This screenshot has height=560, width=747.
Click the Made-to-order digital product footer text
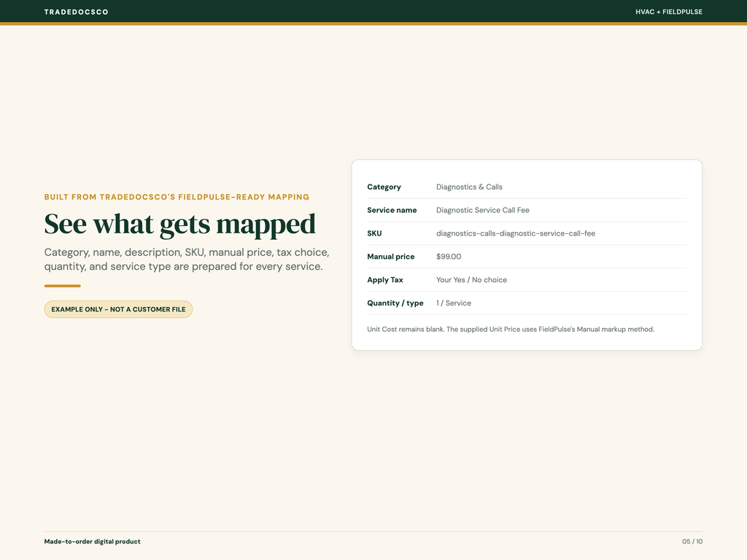[93, 542]
